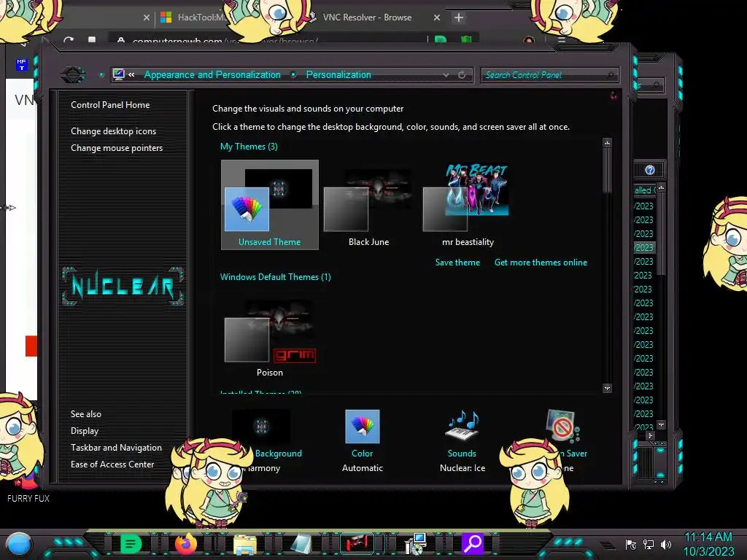Click the 'My Themes (3)' heading
The height and width of the screenshot is (560, 747).
coord(249,146)
